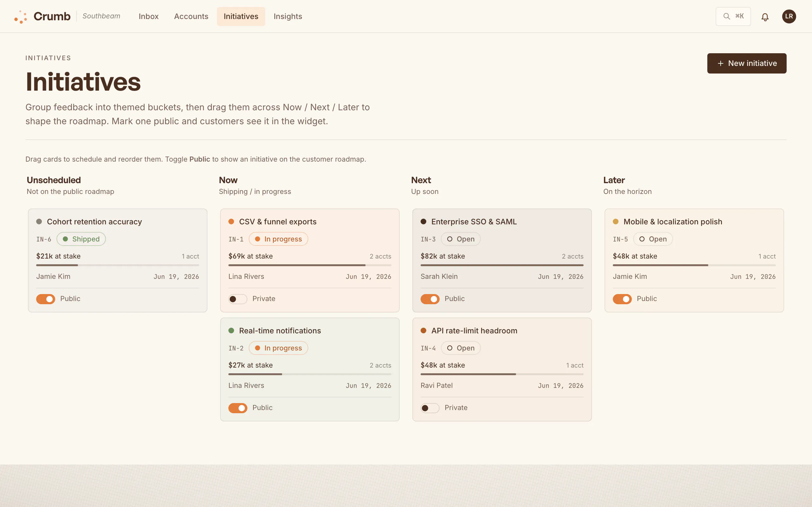Click the yellow dot on Mobile & localization polish

(616, 221)
